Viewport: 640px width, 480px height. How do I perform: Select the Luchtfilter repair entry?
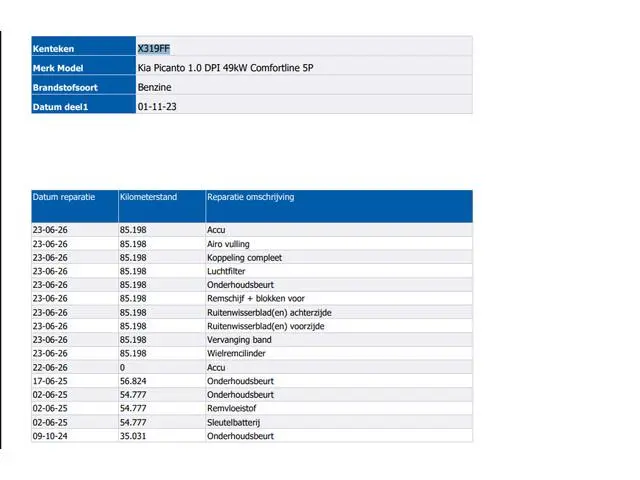(226, 271)
